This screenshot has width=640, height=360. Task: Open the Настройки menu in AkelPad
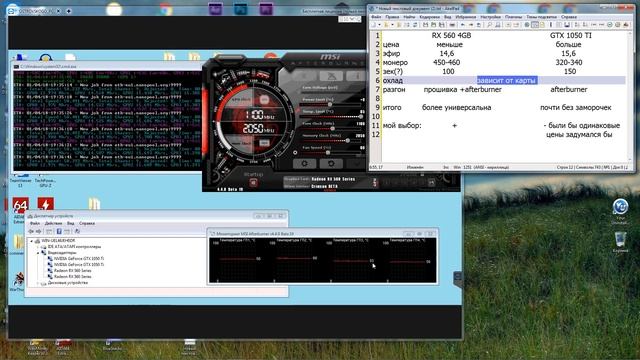point(490,17)
